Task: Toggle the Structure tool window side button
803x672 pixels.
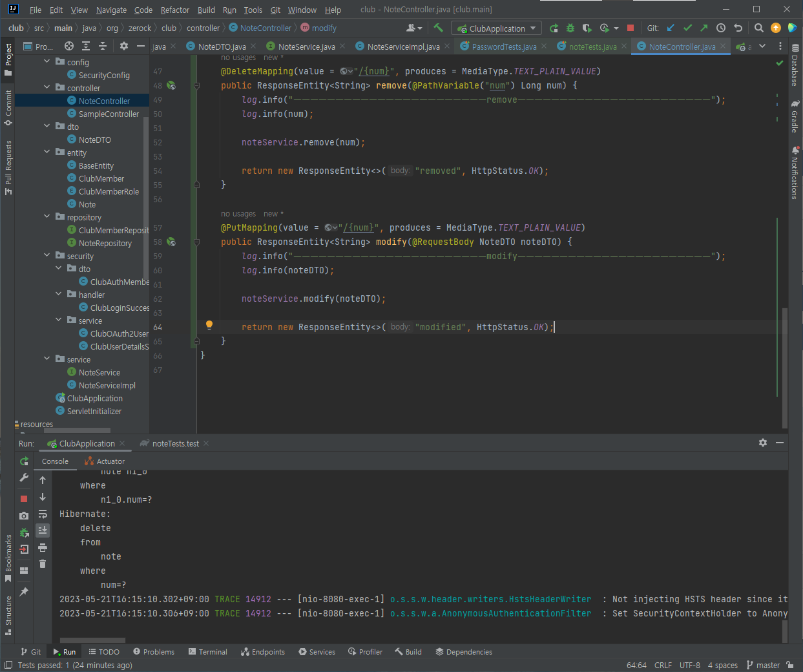Action: point(8,614)
